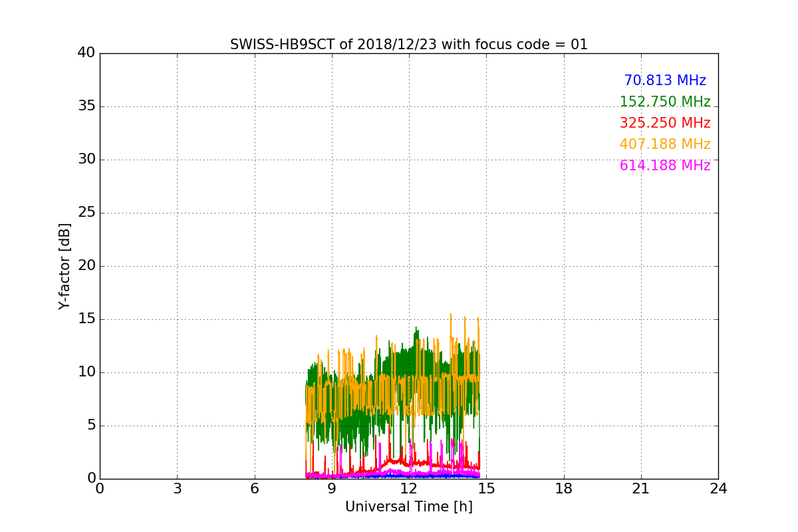This screenshot has width=798, height=532.
Task: Click the x-axis tick label 18
Action: point(564,489)
